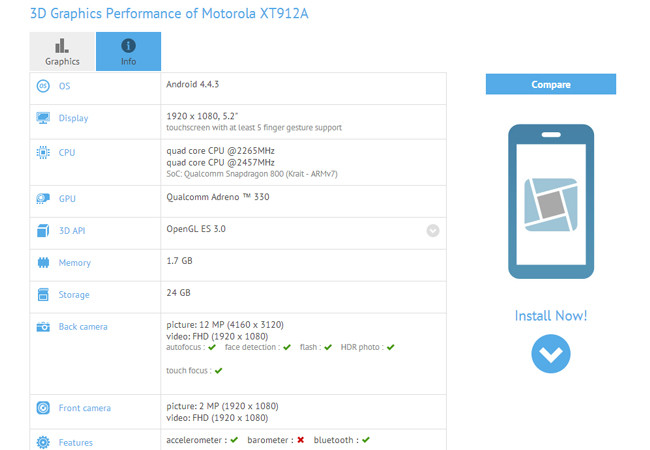Click the Display label
Viewport: 650px width, 450px height.
pyautogui.click(x=73, y=118)
